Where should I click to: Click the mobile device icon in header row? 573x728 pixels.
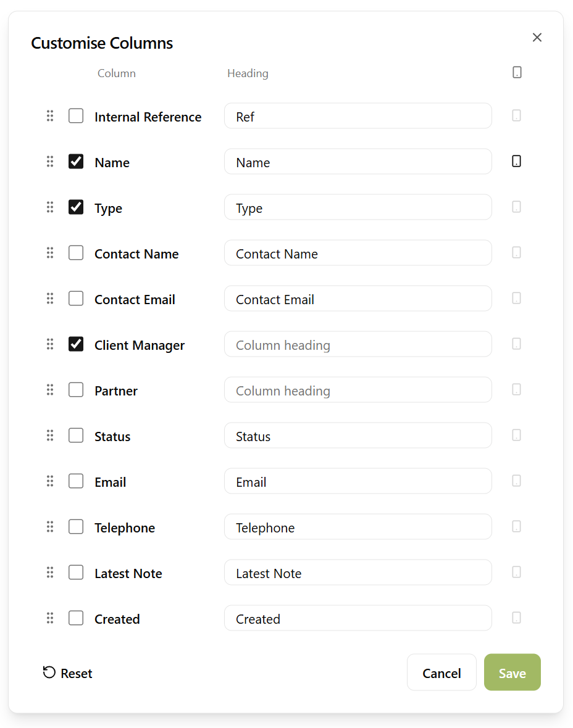point(517,72)
